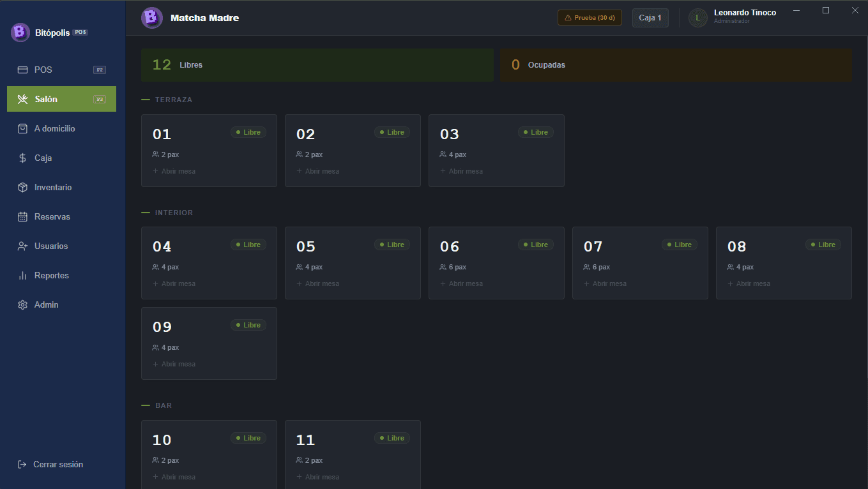Click the pax people icon on table 06
The width and height of the screenshot is (868, 489).
click(443, 267)
